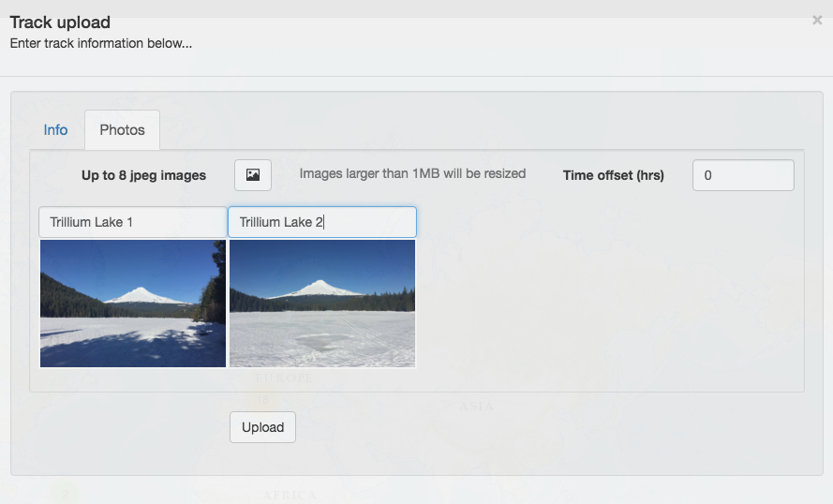This screenshot has height=504, width=833.
Task: Click the 'Track upload' heading
Action: [60, 22]
